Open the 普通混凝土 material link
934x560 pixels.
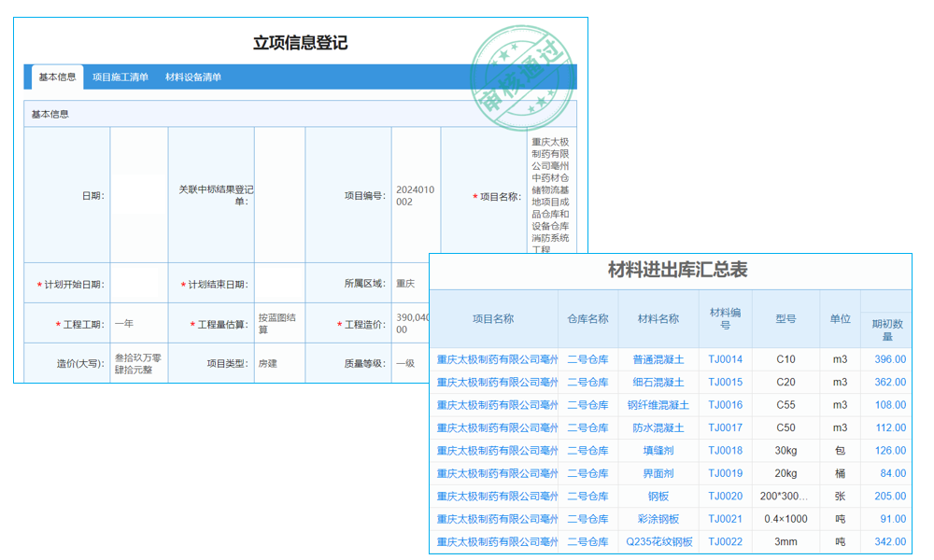coord(657,358)
